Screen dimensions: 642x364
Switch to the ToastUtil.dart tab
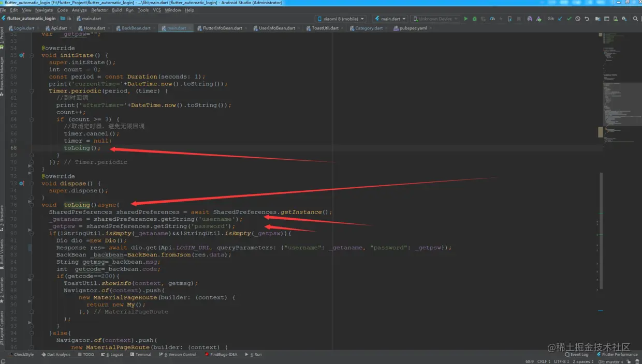tap(325, 28)
